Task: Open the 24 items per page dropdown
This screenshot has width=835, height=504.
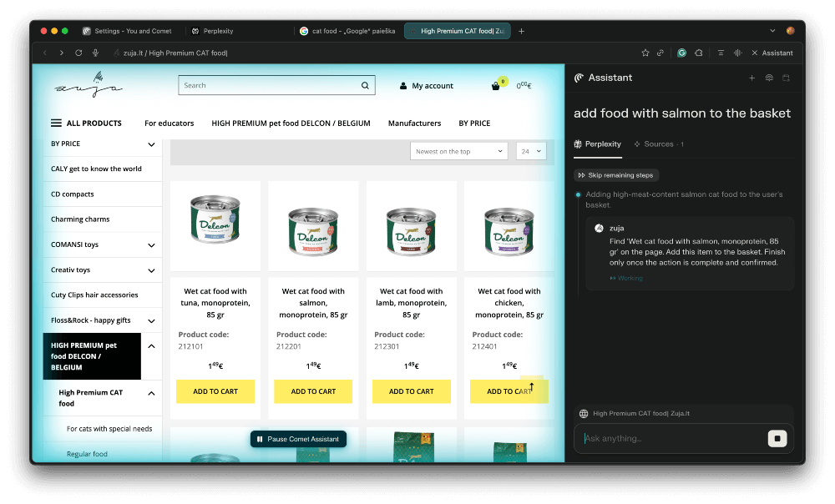Action: click(531, 151)
